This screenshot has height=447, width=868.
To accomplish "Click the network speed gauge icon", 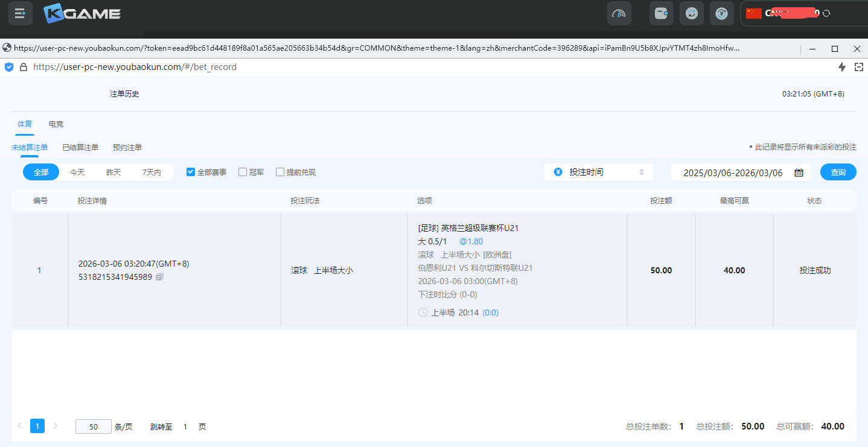I will [x=619, y=13].
